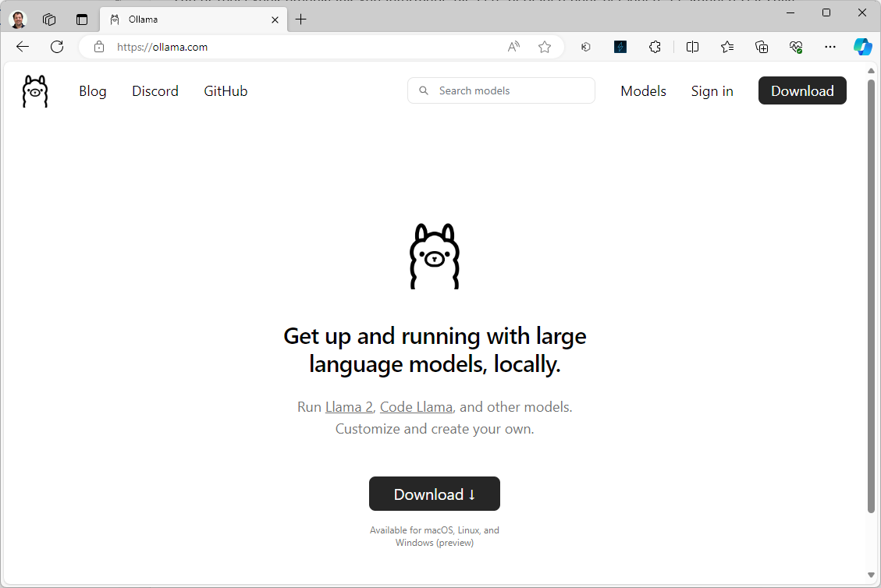Go back to the previous page
The height and width of the screenshot is (588, 881).
[23, 47]
